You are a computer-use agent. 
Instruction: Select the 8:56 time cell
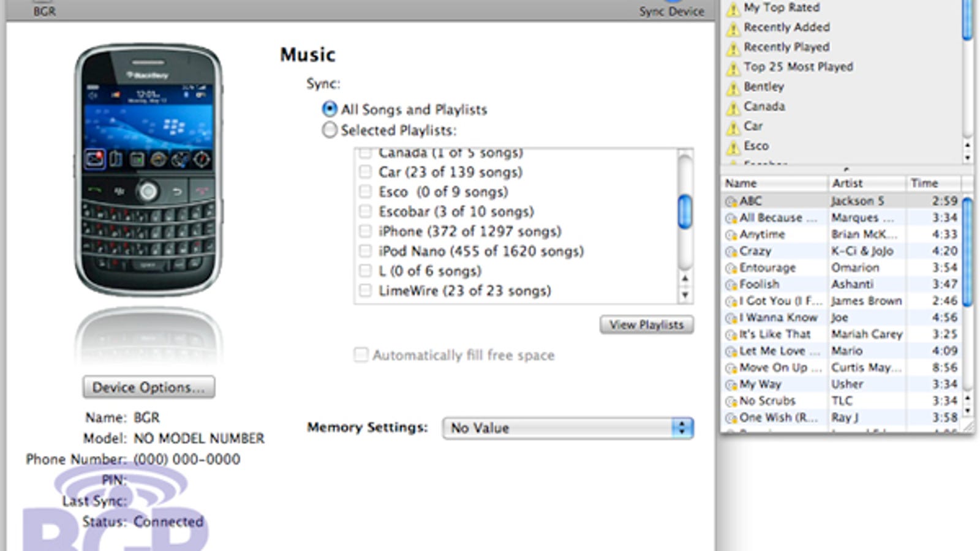[933, 367]
